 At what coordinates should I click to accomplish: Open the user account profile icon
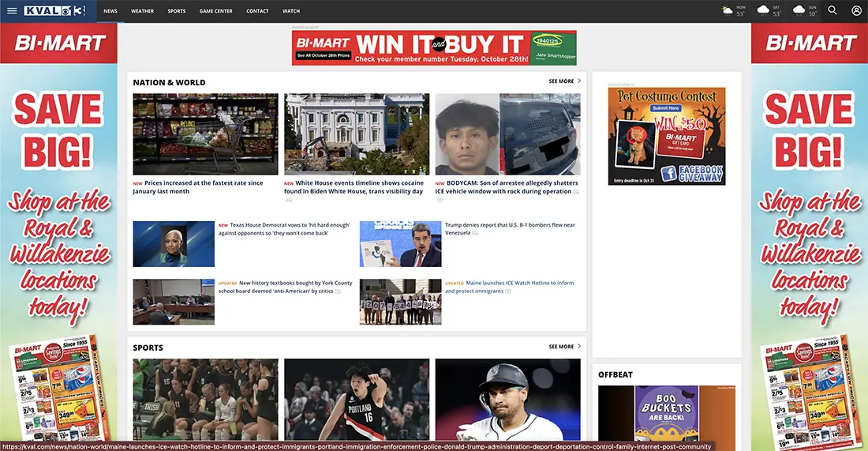(856, 10)
